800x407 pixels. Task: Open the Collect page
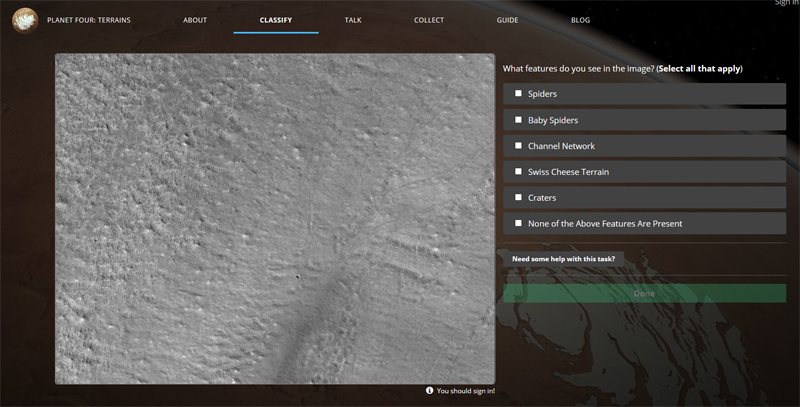click(430, 20)
